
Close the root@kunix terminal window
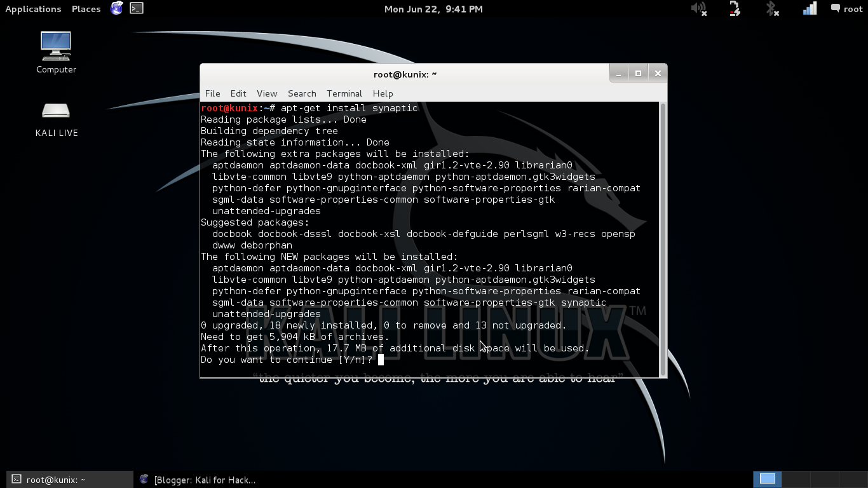point(658,74)
